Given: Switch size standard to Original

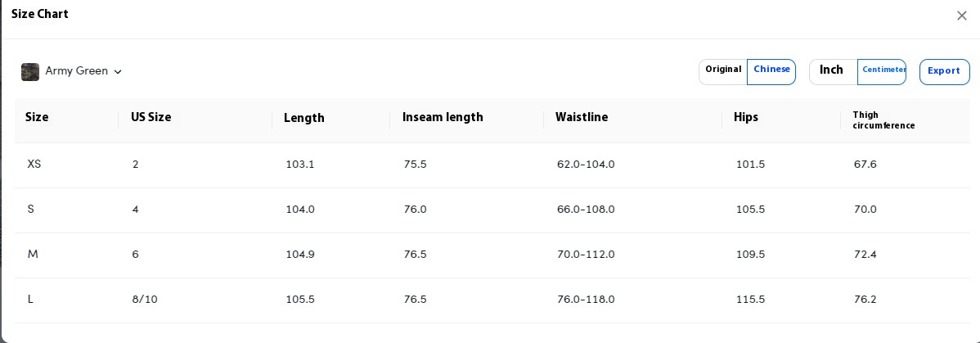Looking at the screenshot, I should tap(723, 70).
